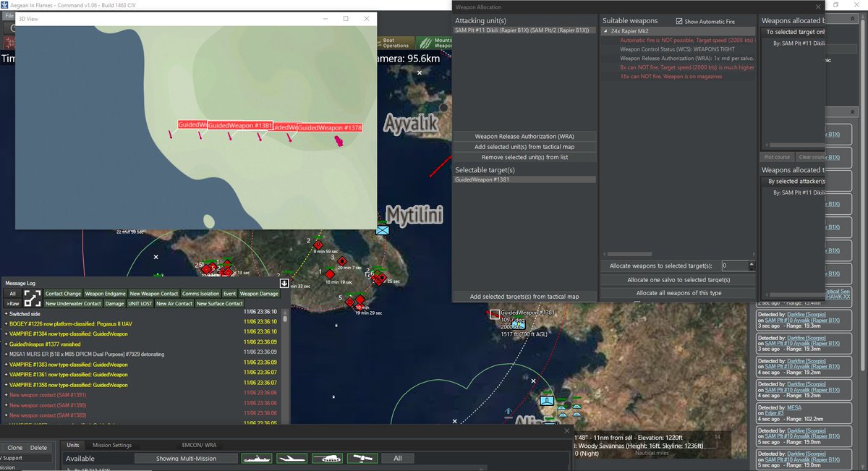
Task: Click Allocate all weapons of this type
Action: tap(678, 292)
